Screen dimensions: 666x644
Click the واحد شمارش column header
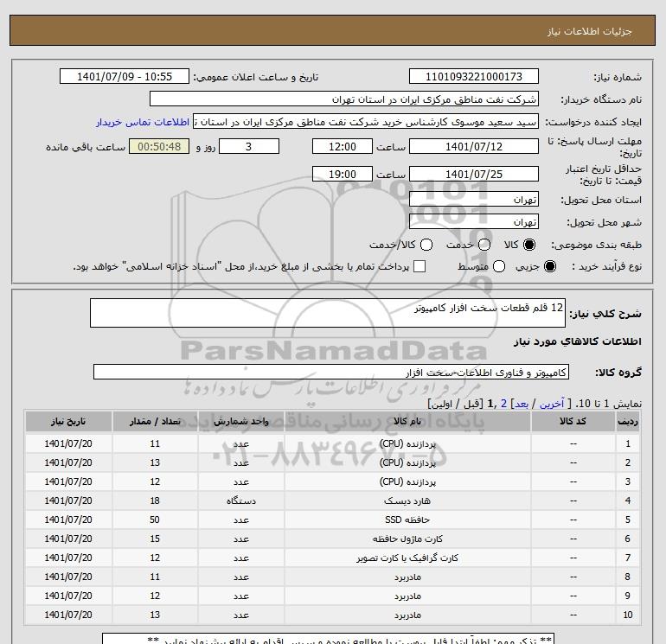[240, 421]
